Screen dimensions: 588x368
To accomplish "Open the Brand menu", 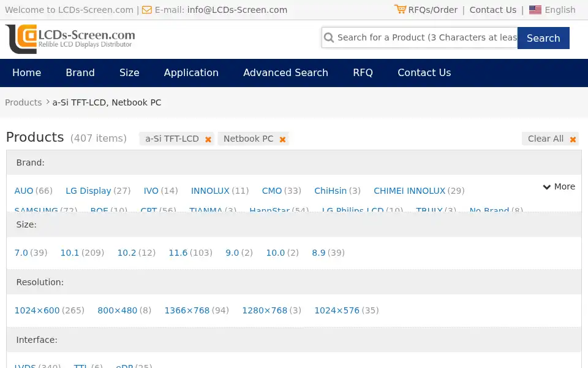I will coord(80,72).
